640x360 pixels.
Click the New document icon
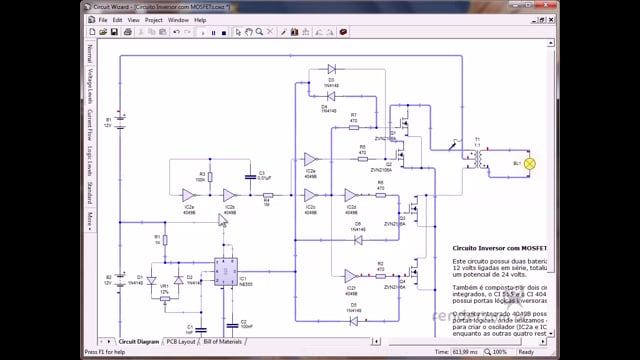(92, 32)
